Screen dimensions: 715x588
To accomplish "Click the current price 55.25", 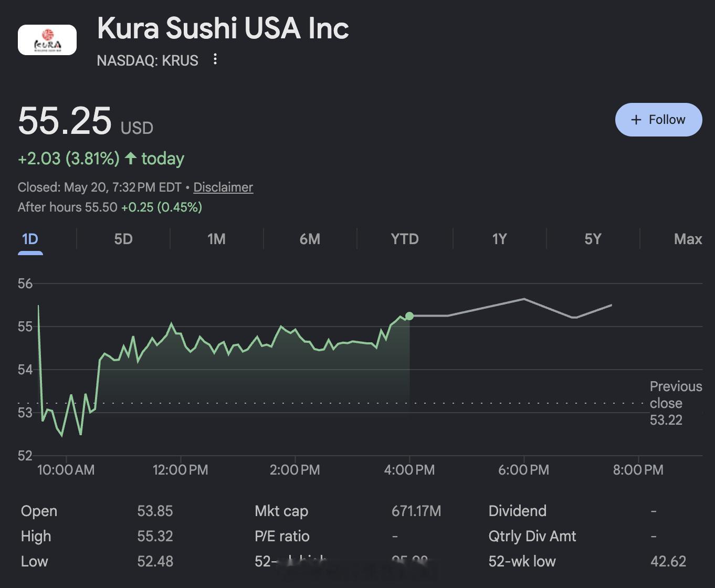I will pyautogui.click(x=65, y=121).
